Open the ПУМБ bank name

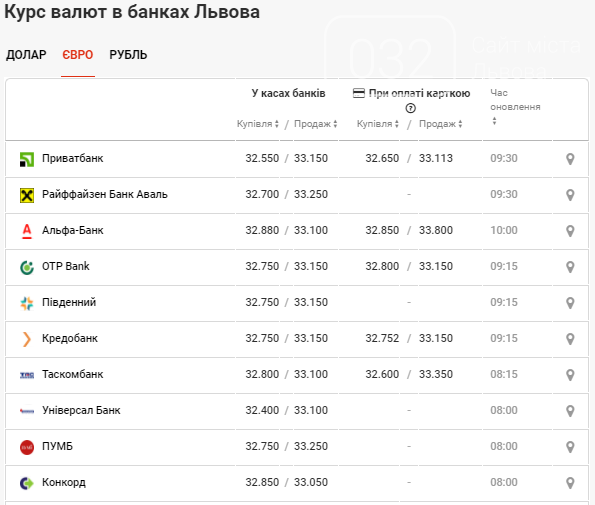[x=57, y=447]
